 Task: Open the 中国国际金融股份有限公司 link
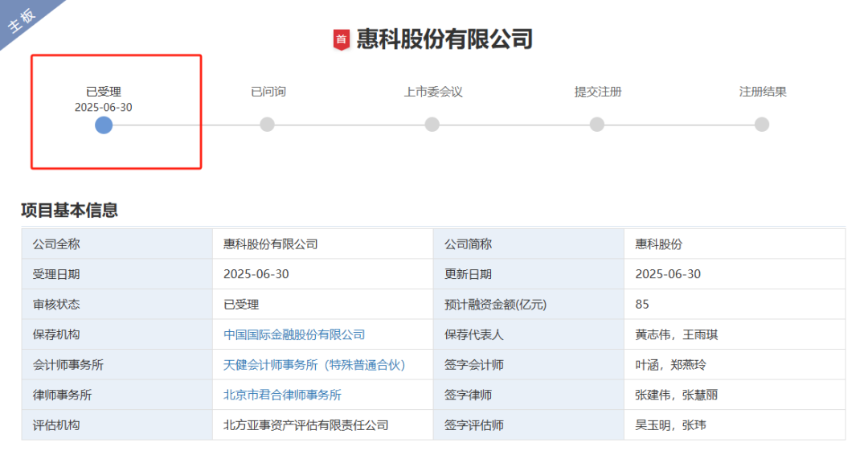click(x=294, y=334)
